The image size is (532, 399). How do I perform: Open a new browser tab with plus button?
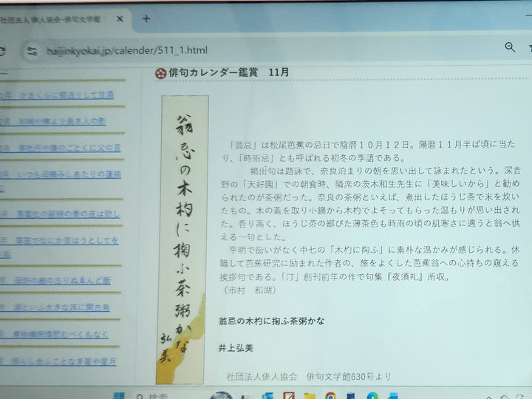[x=146, y=18]
